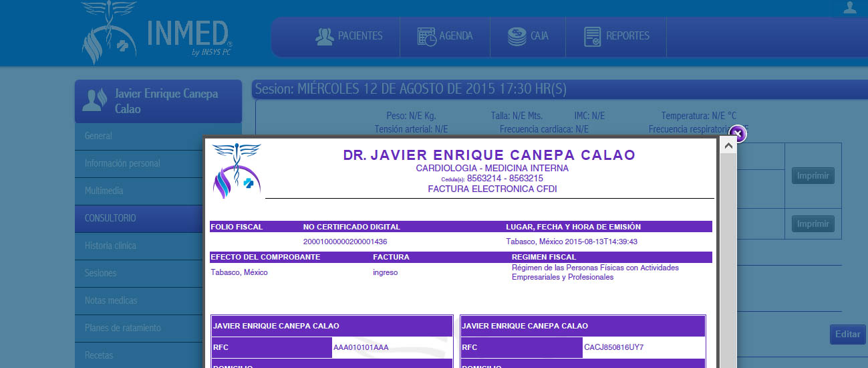Close the invoice popup with X button
Screen dimensions: 868x368
click(x=736, y=133)
